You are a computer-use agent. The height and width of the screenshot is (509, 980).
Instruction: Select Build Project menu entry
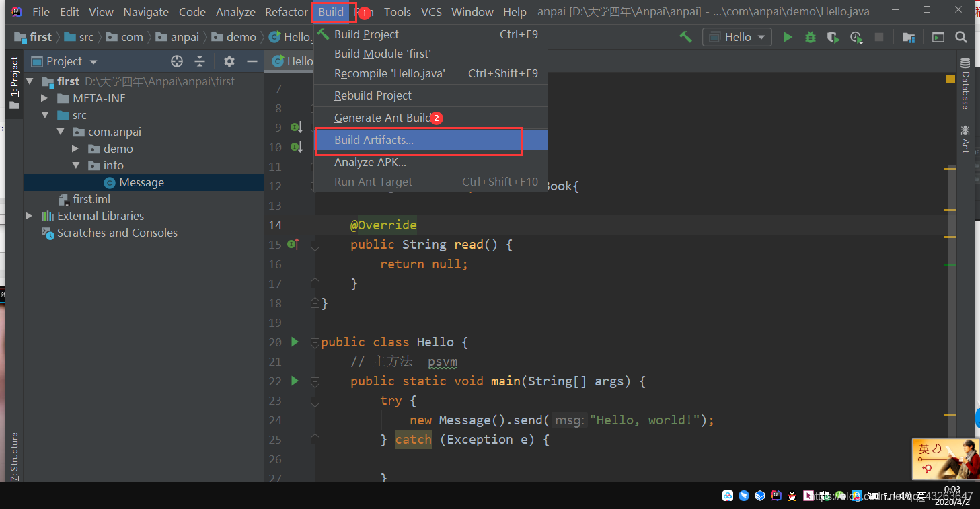[x=430, y=34]
